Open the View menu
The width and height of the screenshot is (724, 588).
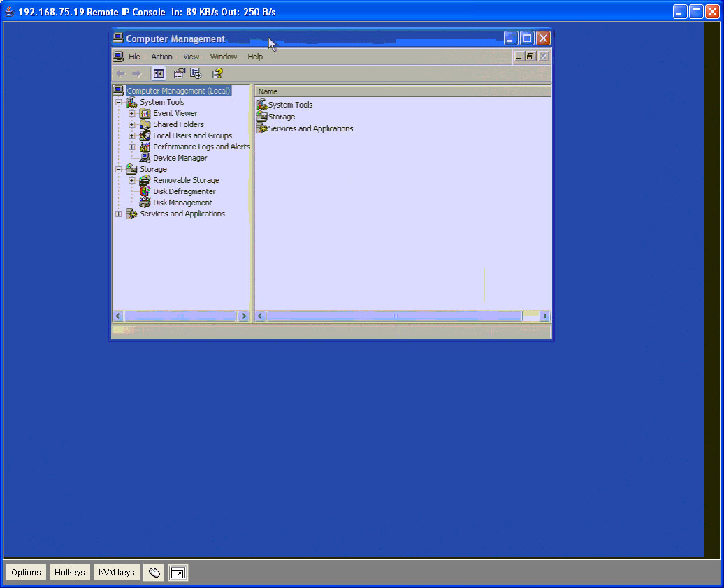(x=191, y=57)
